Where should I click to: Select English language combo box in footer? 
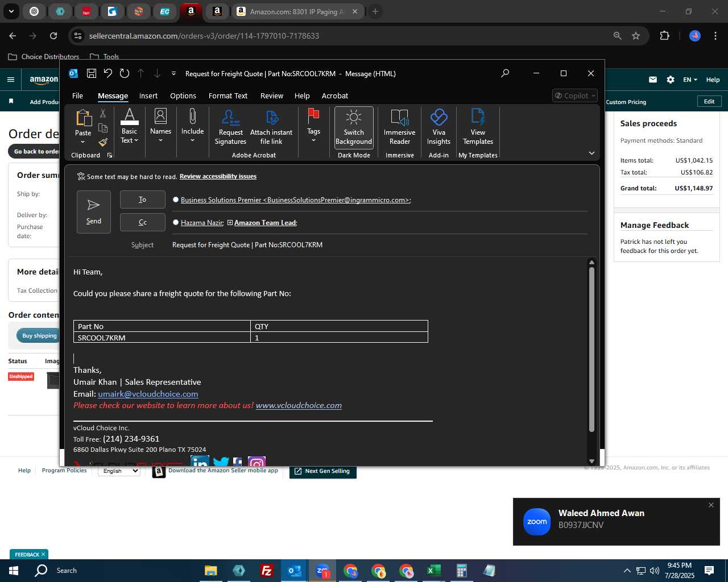click(x=119, y=471)
